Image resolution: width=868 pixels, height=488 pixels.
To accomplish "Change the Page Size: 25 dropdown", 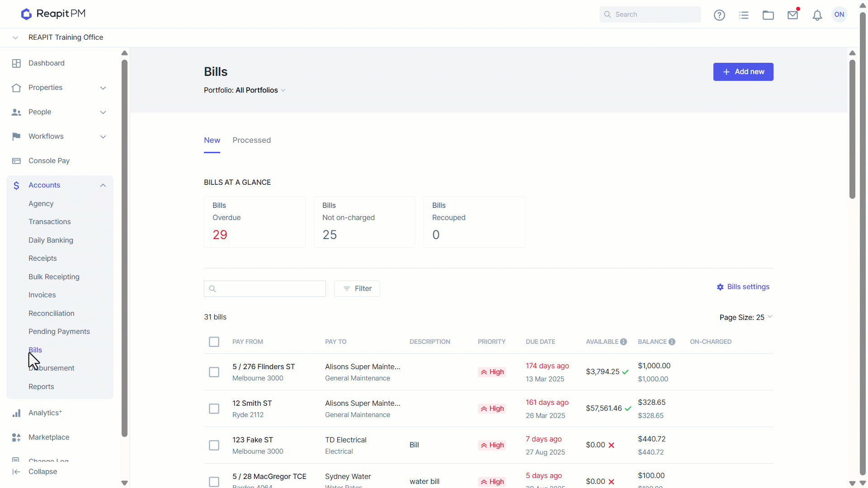I will (745, 317).
